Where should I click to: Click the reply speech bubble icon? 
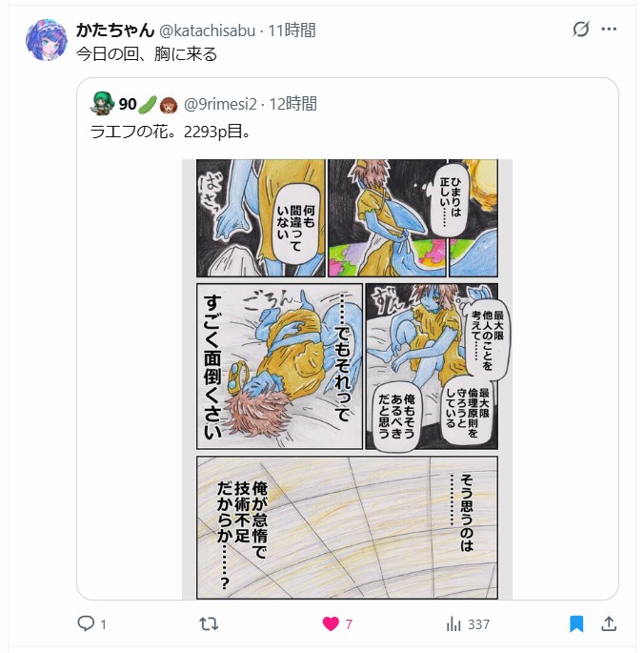tap(86, 623)
